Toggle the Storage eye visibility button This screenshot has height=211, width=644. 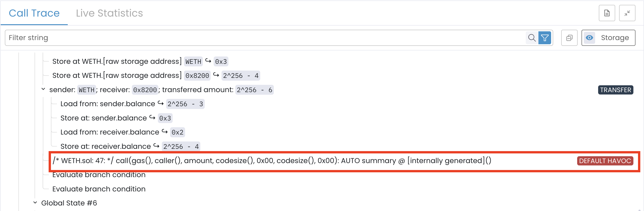tap(608, 38)
